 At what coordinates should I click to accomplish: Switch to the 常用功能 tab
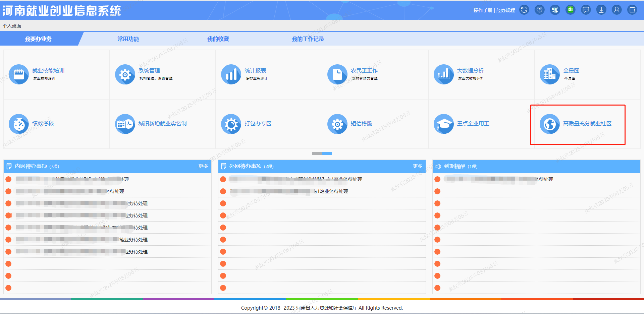[128, 39]
